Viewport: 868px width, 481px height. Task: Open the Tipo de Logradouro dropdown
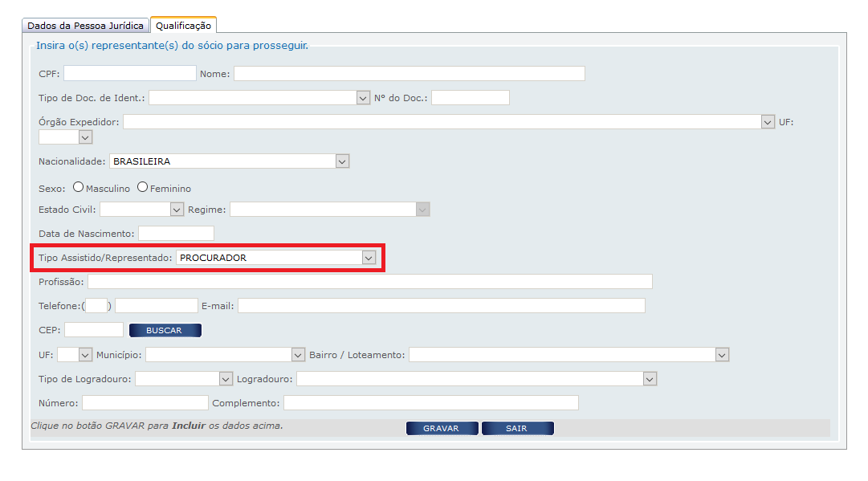[184, 379]
